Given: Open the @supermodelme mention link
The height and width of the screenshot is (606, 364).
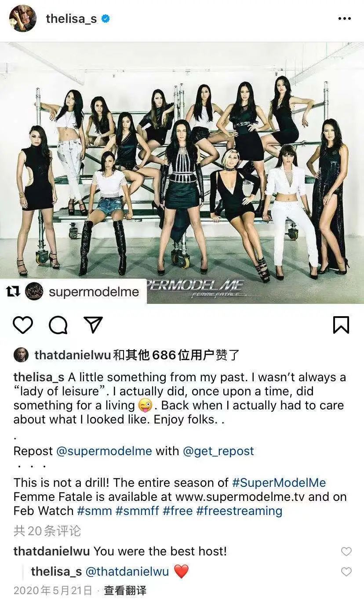Looking at the screenshot, I should [104, 451].
